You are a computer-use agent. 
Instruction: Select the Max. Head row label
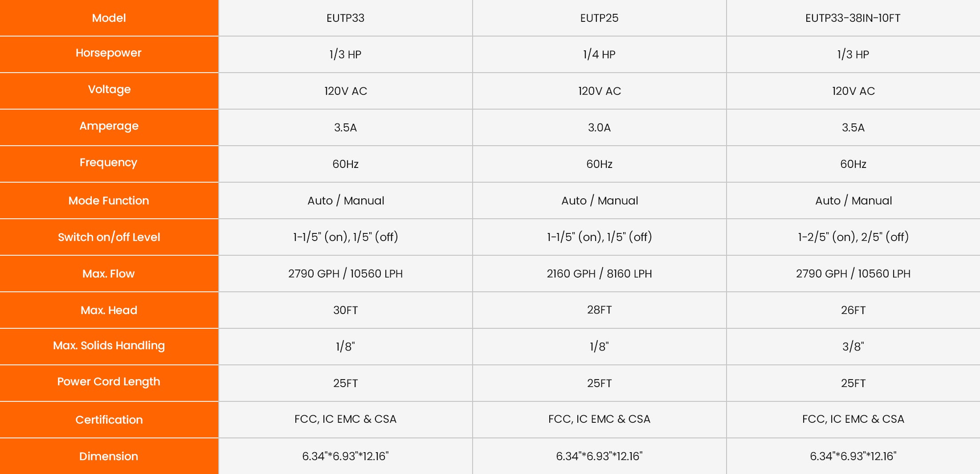tap(109, 310)
